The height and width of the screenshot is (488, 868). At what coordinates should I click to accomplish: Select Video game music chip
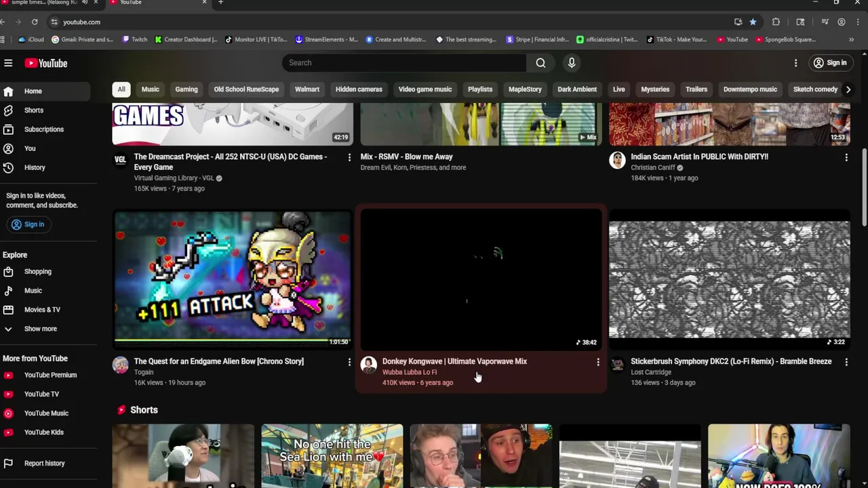tap(425, 89)
